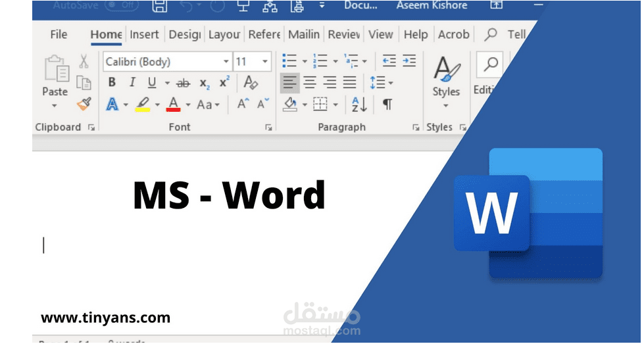
Task: Toggle Subscript formatting
Action: [205, 84]
